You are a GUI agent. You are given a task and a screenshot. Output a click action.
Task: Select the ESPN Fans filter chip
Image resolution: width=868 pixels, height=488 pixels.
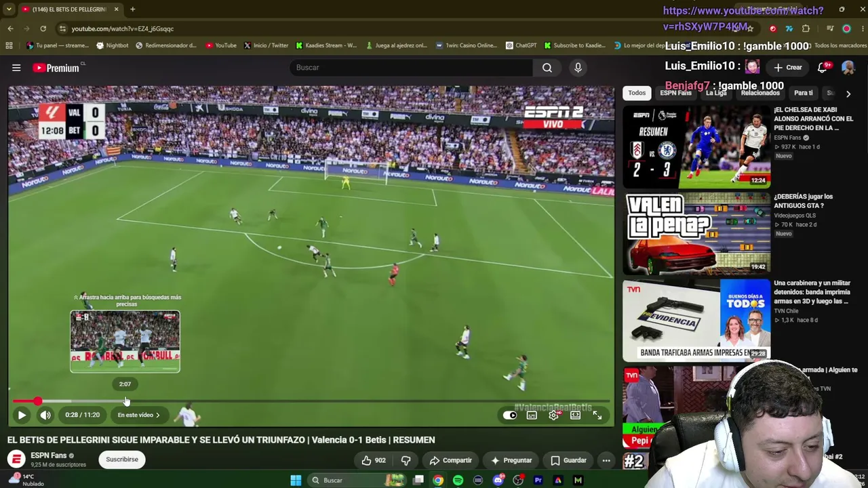[x=675, y=93]
